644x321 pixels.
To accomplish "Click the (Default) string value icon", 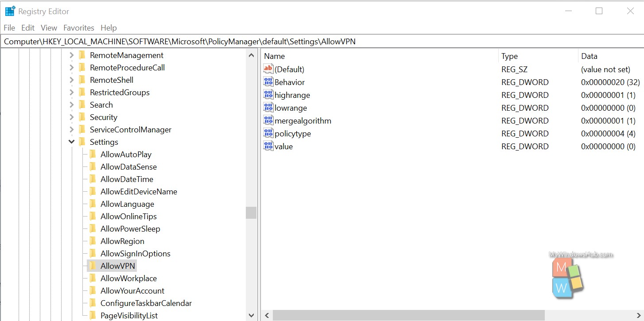I will click(x=268, y=69).
